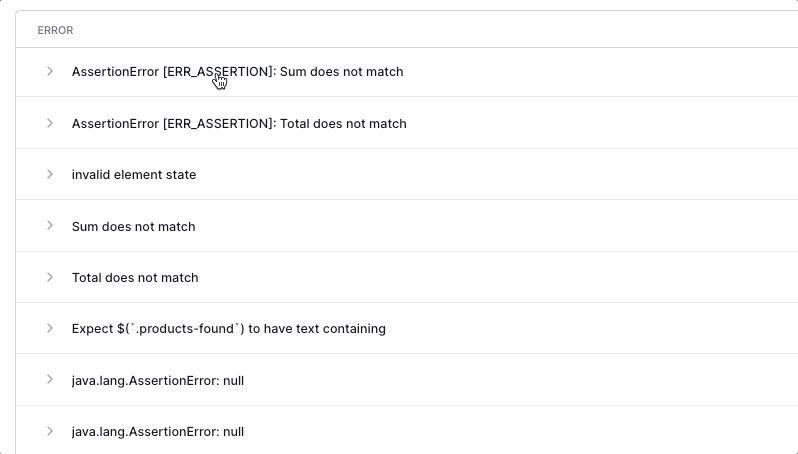Expand the 'AssertionError [ERR_ASSERTION]: Sum does not match' chevron
798x454 pixels.
click(x=49, y=72)
